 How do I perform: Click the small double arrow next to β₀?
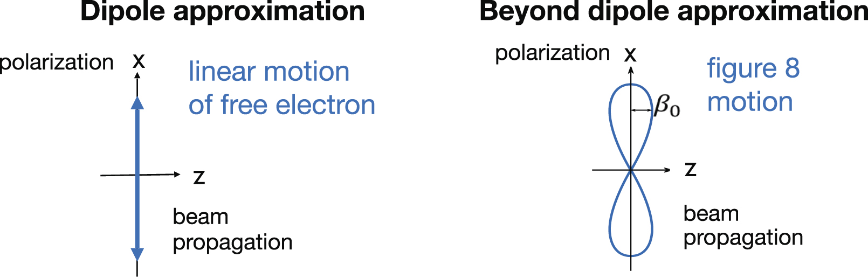642,110
